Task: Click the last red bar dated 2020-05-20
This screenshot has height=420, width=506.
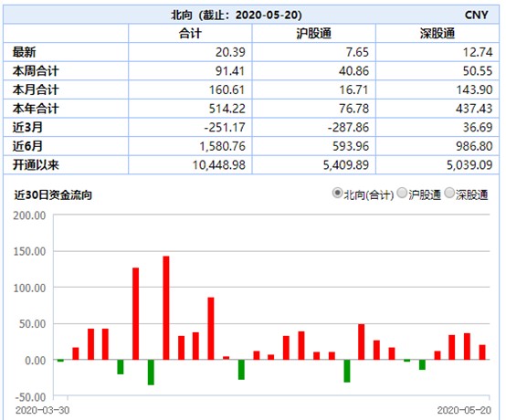Action: [482, 352]
